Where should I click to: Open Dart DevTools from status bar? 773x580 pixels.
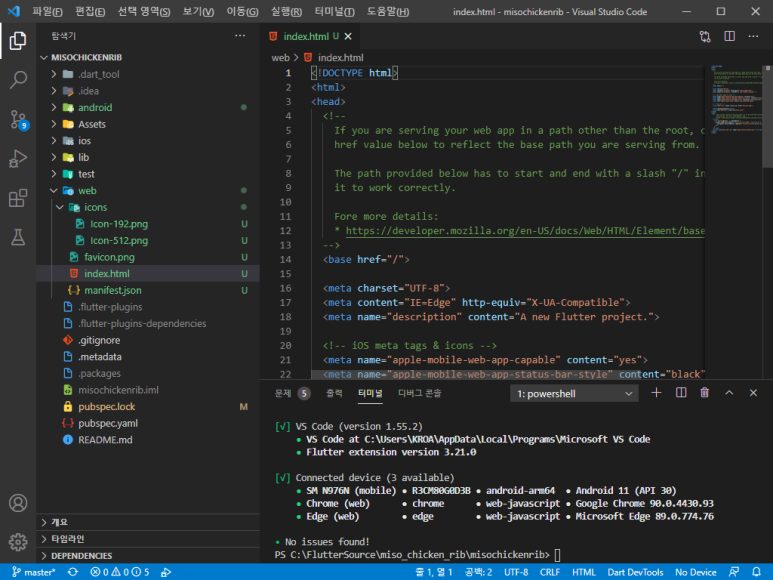635,572
